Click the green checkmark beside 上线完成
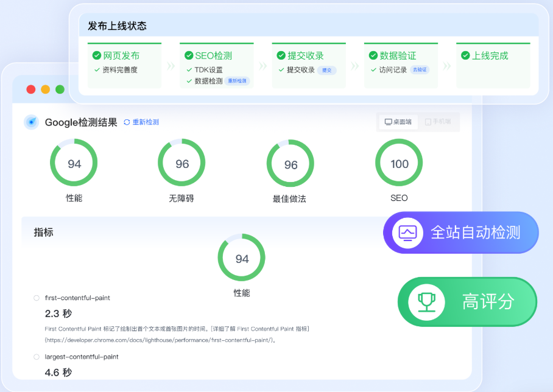The height and width of the screenshot is (392, 553). click(x=466, y=55)
